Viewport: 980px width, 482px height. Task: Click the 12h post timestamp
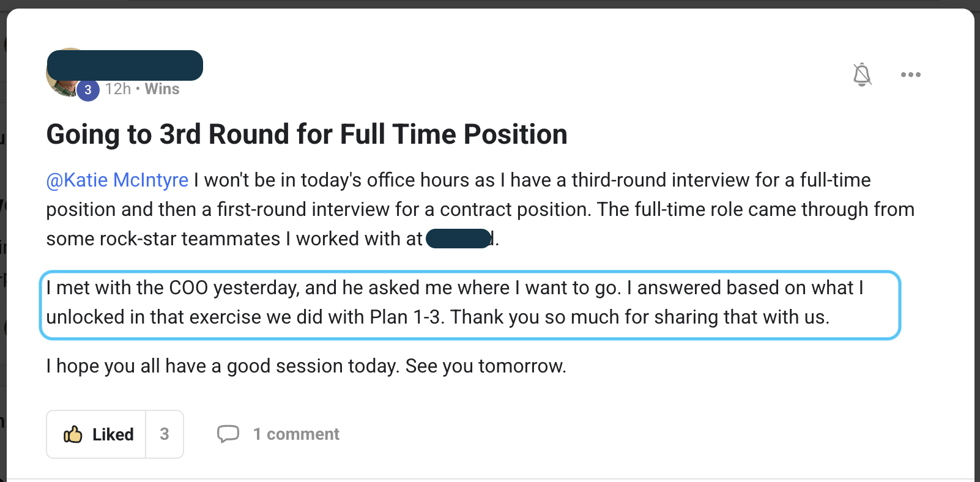tap(118, 89)
